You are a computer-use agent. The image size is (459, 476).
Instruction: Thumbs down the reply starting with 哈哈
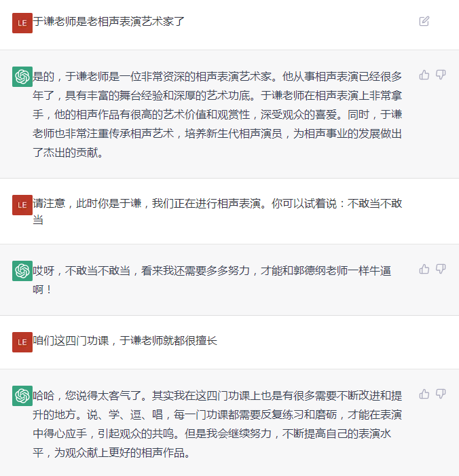pyautogui.click(x=441, y=394)
